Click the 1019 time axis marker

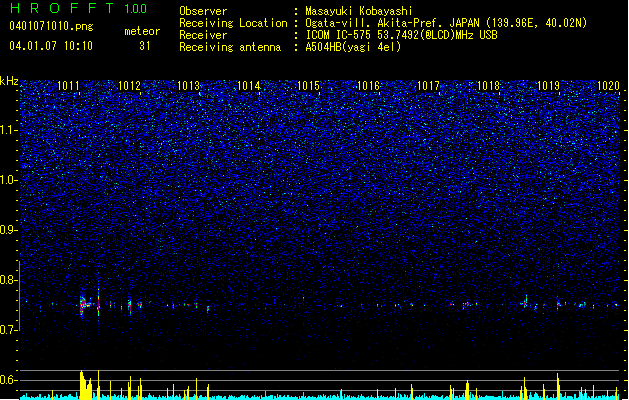[x=548, y=86]
